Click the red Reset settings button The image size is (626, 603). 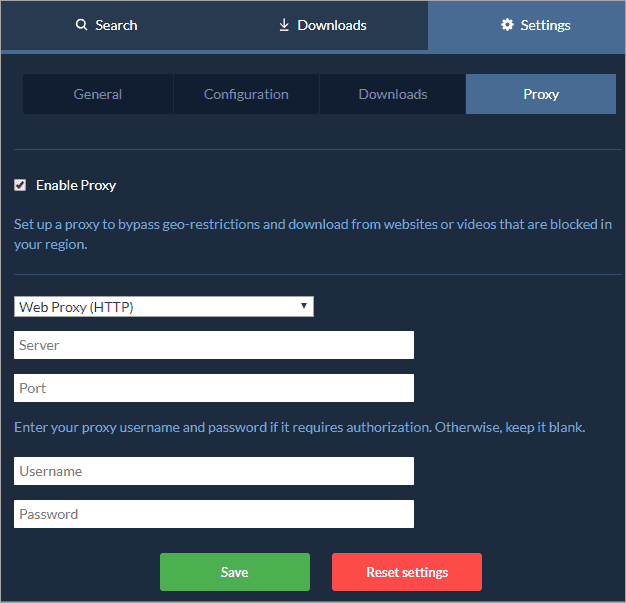click(x=407, y=572)
